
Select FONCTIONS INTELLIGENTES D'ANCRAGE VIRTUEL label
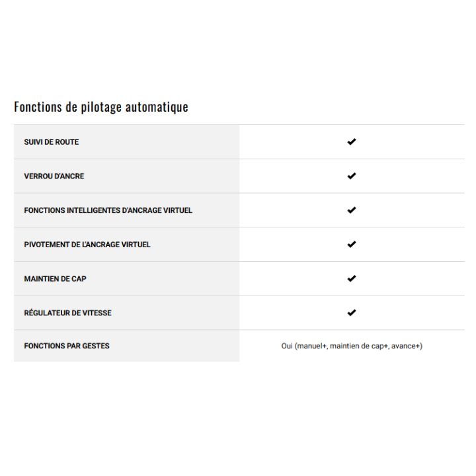[108, 210]
